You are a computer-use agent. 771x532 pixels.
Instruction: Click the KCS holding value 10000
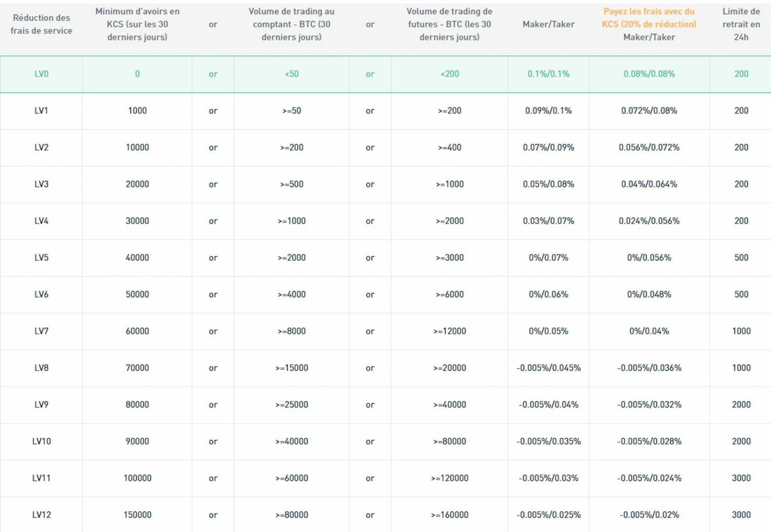click(137, 147)
